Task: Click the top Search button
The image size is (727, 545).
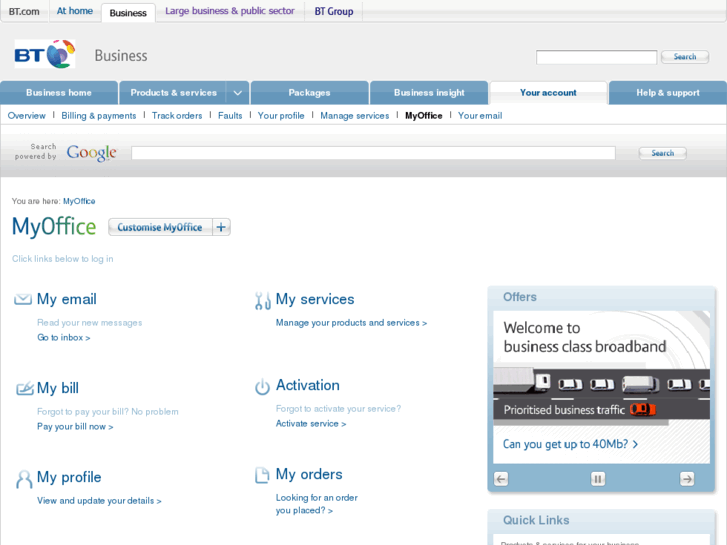Action: point(685,57)
